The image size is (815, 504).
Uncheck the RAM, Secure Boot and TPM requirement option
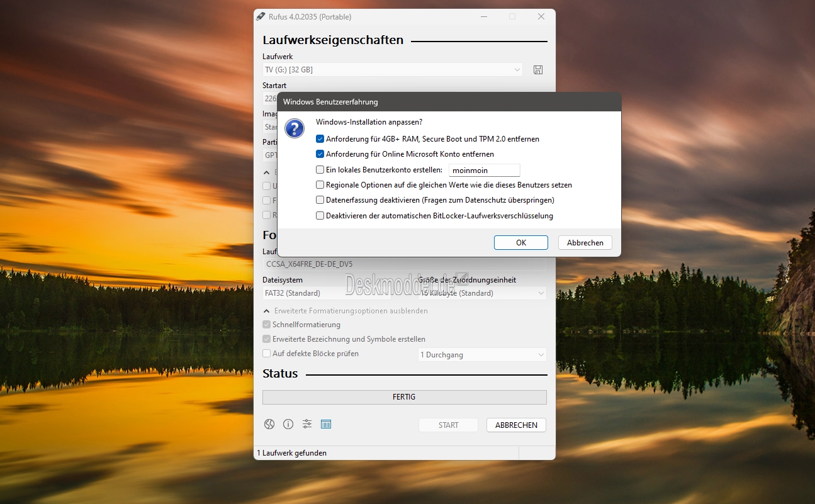click(x=320, y=139)
